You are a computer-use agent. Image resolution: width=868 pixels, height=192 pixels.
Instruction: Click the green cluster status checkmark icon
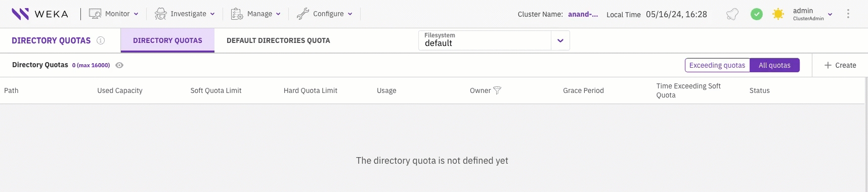[756, 14]
